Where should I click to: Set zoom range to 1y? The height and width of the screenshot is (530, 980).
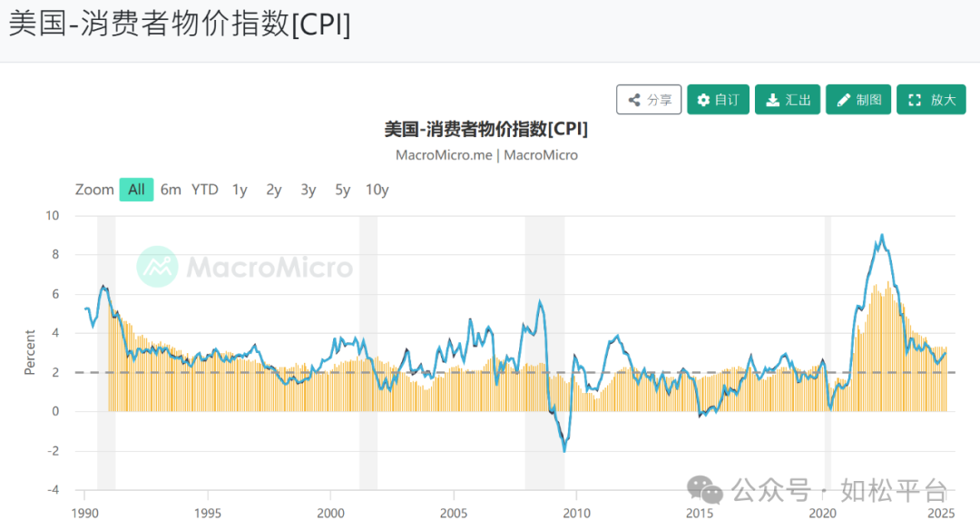point(240,190)
